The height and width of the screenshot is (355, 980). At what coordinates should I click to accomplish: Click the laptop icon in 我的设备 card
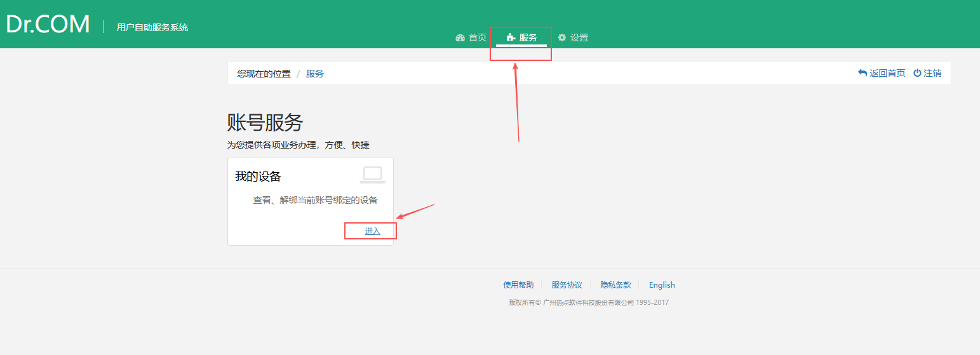[372, 175]
